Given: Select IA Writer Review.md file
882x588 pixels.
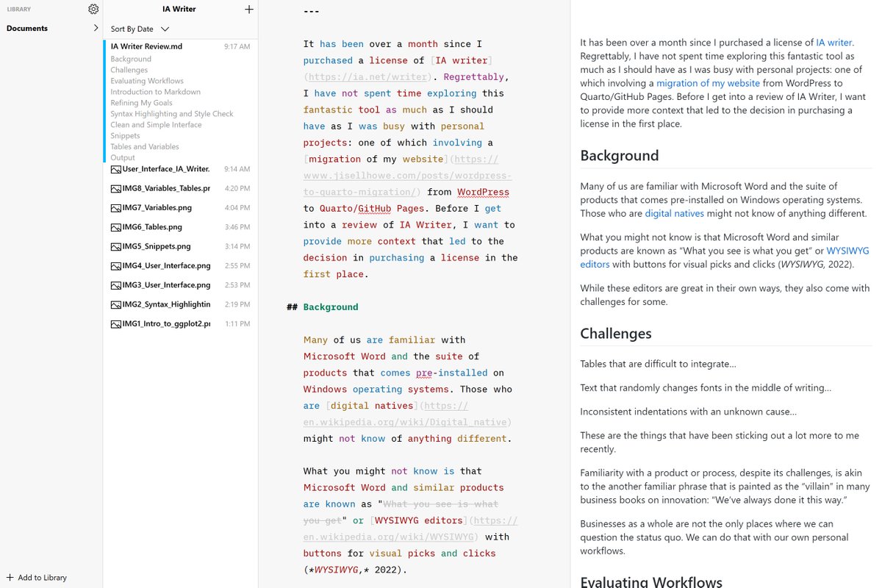Looking at the screenshot, I should (146, 46).
